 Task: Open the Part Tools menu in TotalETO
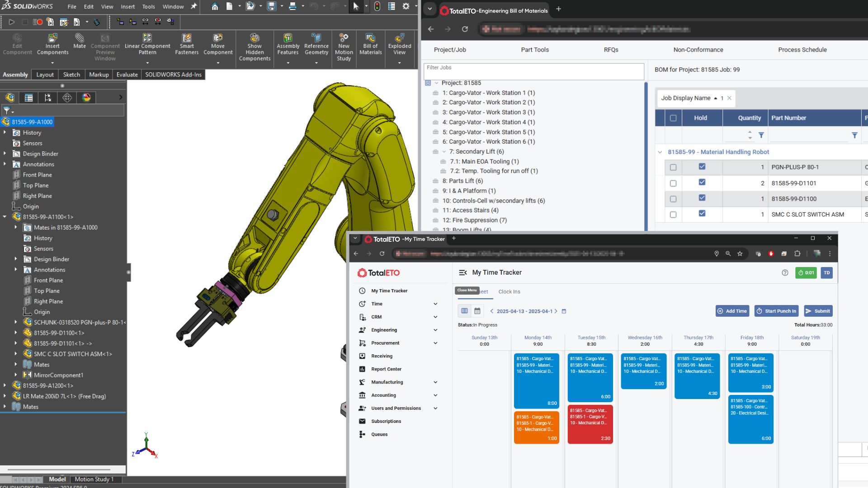[x=535, y=50]
